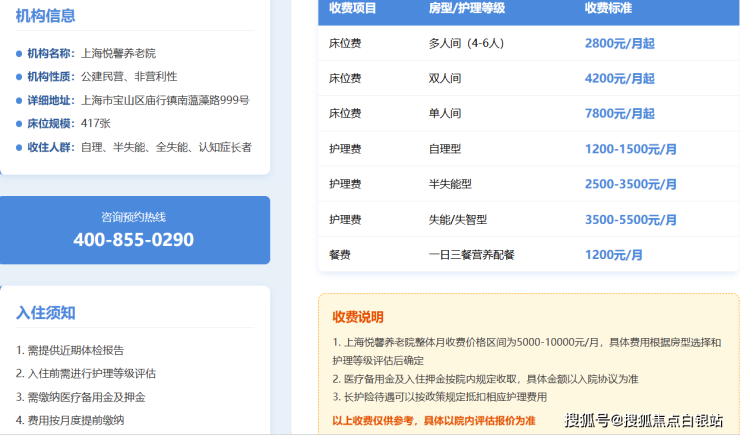This screenshot has width=740, height=436.
Task: Select the address 上海市宝山区庙行镇南蕰藻路999号
Action: click(165, 100)
